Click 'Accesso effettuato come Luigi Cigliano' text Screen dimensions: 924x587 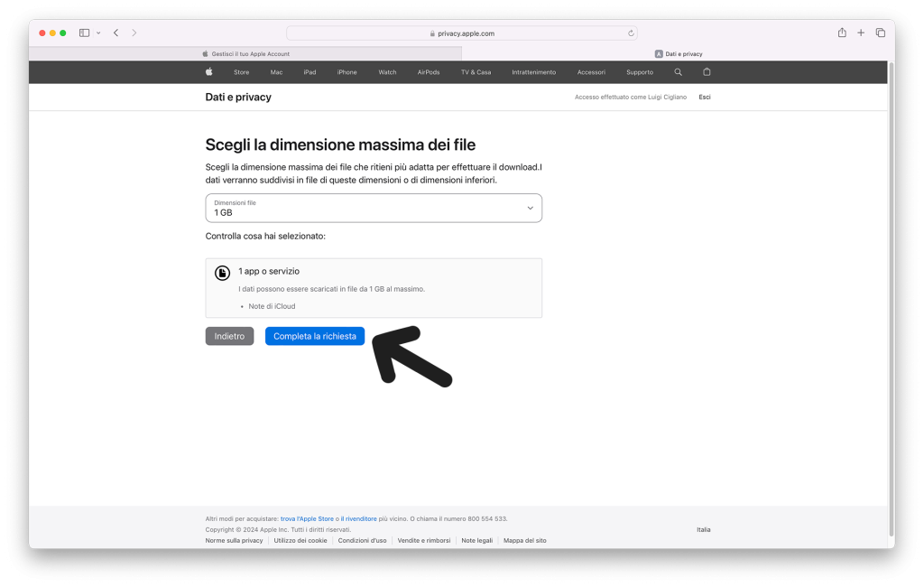(631, 97)
